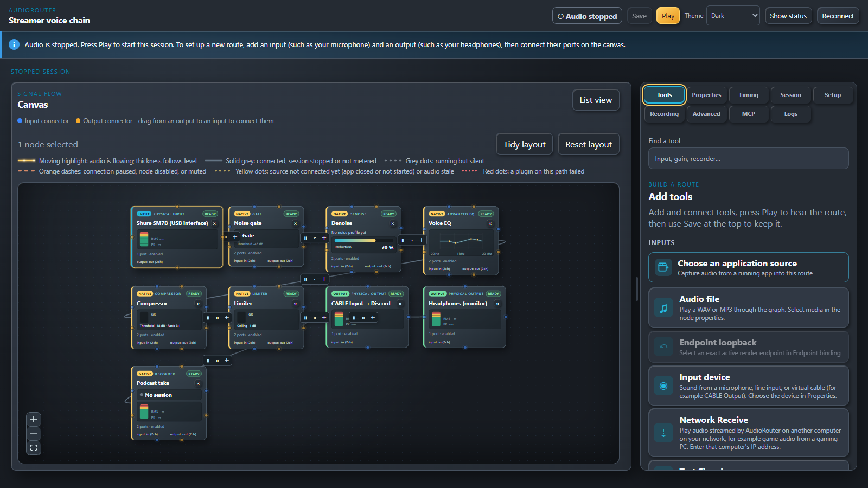868x488 pixels.
Task: Adjust the Denoise Reduction slider
Action: (363, 240)
